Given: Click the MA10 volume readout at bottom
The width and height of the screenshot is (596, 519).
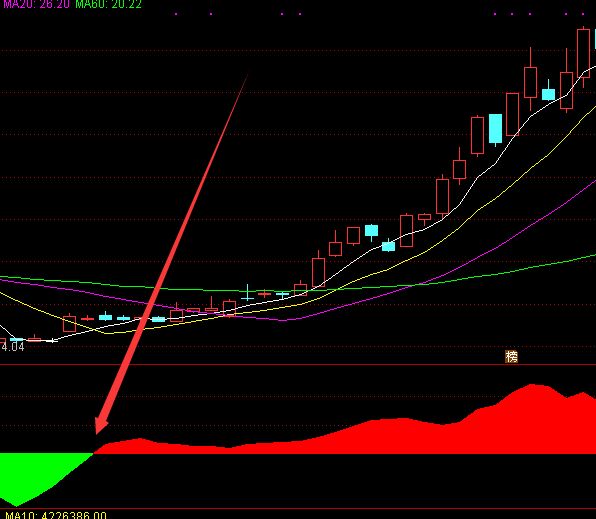Looking at the screenshot, I should (56, 515).
